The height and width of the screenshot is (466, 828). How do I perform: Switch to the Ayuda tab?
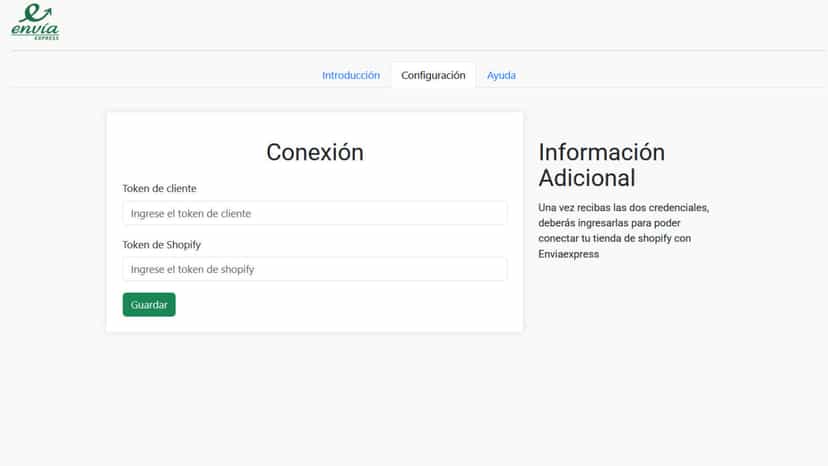[x=501, y=76]
